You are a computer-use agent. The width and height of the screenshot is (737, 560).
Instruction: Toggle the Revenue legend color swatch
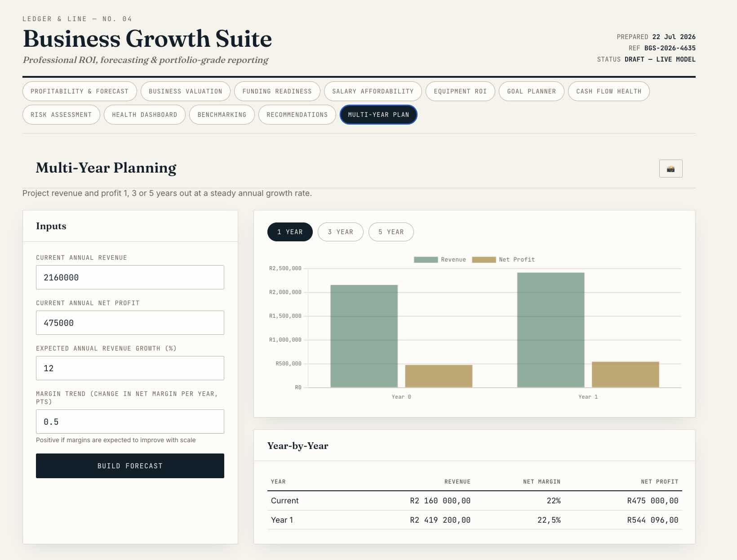click(x=426, y=260)
